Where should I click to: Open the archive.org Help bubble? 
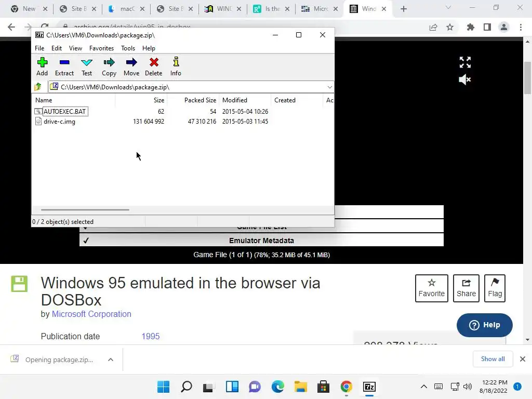485,325
